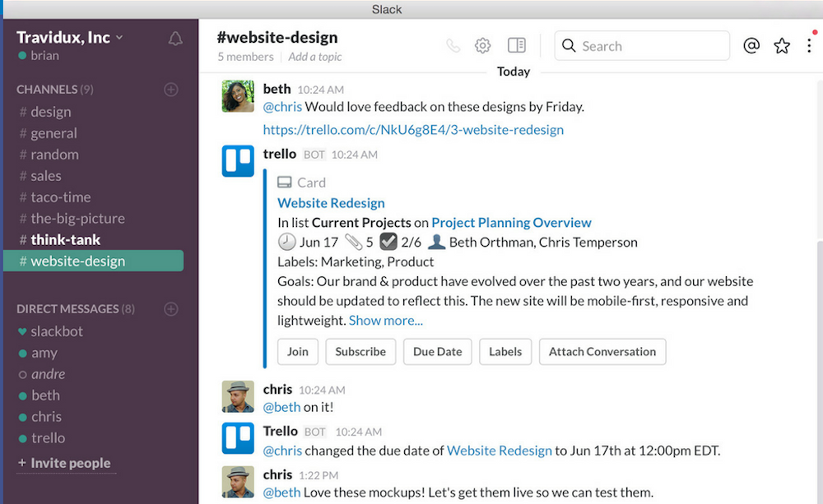Open channel settings gear icon
The width and height of the screenshot is (823, 504).
[x=483, y=45]
